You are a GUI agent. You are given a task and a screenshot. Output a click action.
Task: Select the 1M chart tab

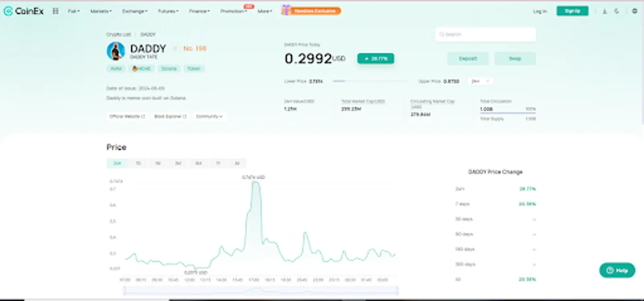click(158, 163)
